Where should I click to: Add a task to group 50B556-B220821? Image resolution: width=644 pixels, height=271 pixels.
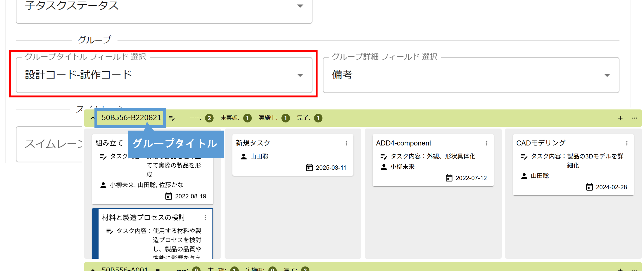pos(620,118)
